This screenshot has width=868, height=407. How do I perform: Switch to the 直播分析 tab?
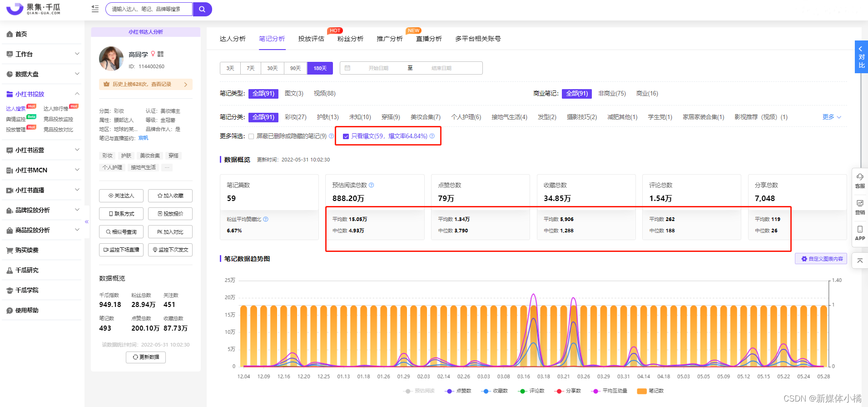point(429,39)
